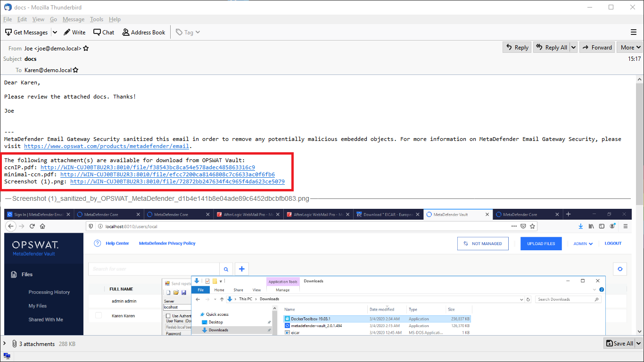This screenshot has height=362, width=644.
Task: Click the search magnifier in embedded Vault screenshot
Action: point(226,269)
